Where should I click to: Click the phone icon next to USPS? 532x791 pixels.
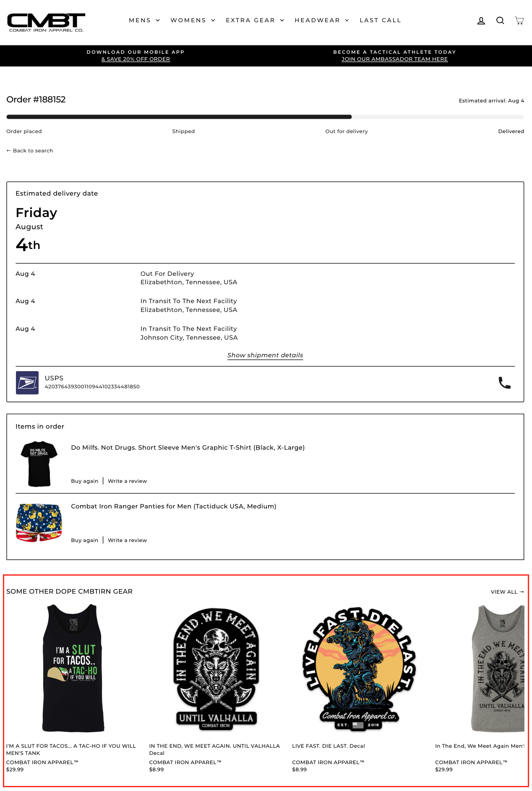504,383
